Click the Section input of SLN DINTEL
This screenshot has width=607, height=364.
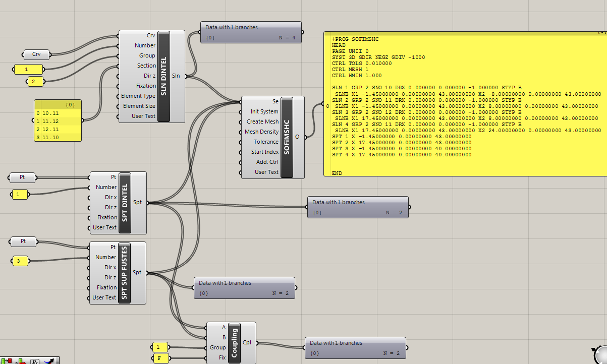pos(146,66)
